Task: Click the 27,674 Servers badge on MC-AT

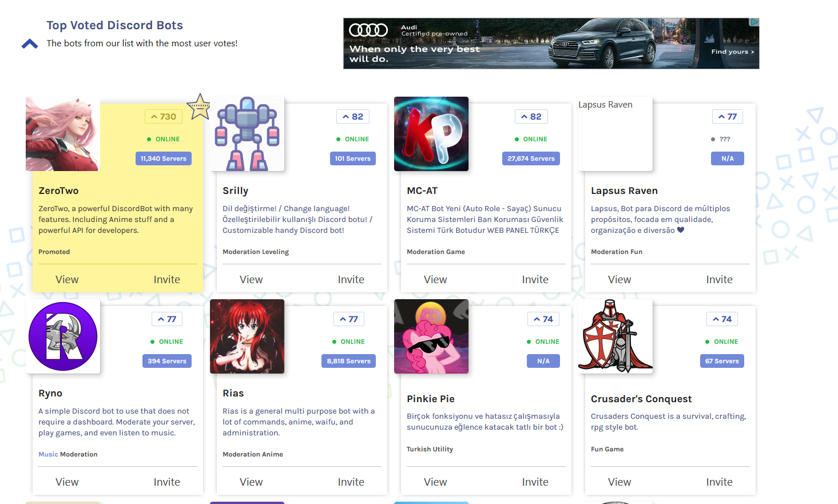Action: point(531,158)
